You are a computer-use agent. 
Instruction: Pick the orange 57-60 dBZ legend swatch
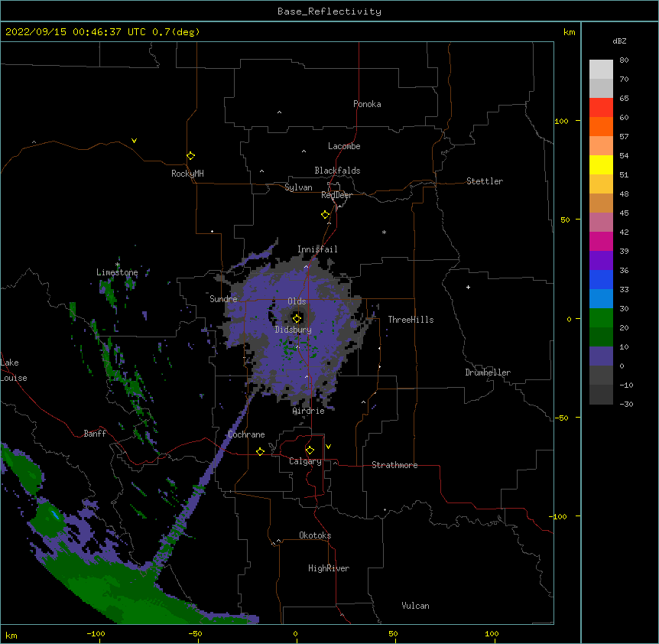(x=601, y=126)
